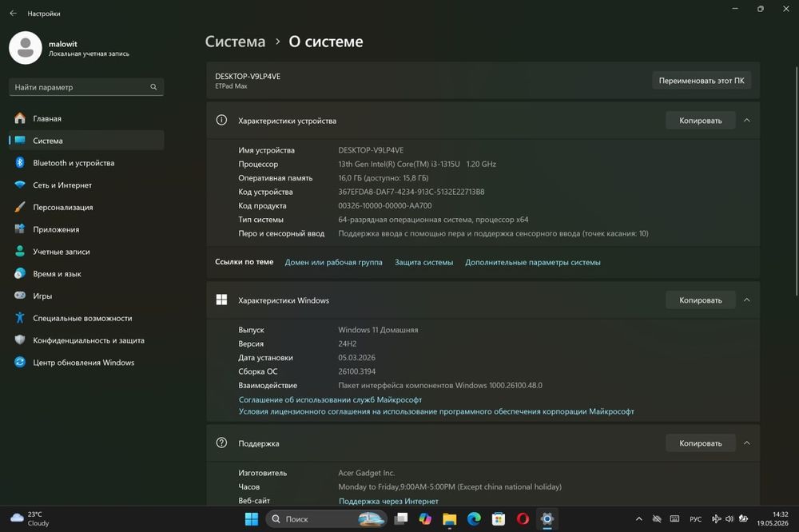Collapse the Поддержка section
This screenshot has height=532, width=799.
746,443
